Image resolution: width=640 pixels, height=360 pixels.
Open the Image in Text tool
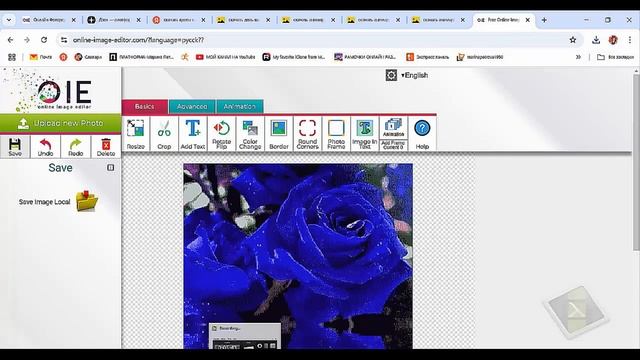[364, 134]
